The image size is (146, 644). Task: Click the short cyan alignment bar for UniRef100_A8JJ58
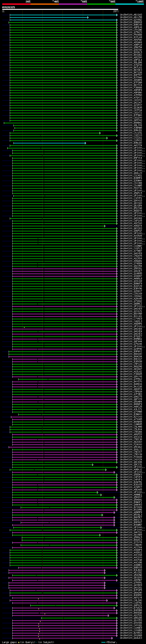coord(49,18)
